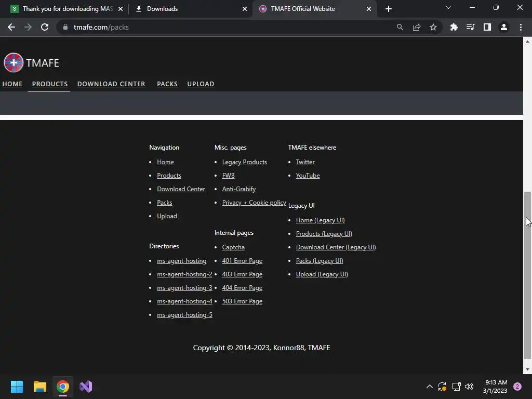Image resolution: width=532 pixels, height=399 pixels.
Task: Open Download Center (Legacy UI) link
Action: 336,247
